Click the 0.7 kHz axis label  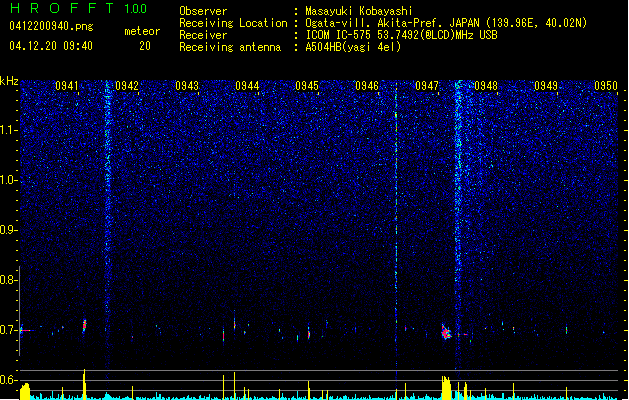click(x=8, y=330)
